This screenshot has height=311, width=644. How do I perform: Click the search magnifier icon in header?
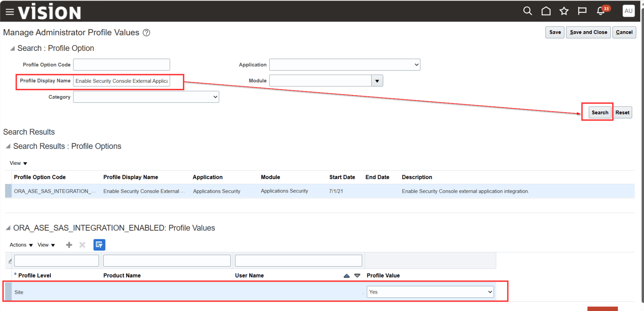pyautogui.click(x=527, y=11)
